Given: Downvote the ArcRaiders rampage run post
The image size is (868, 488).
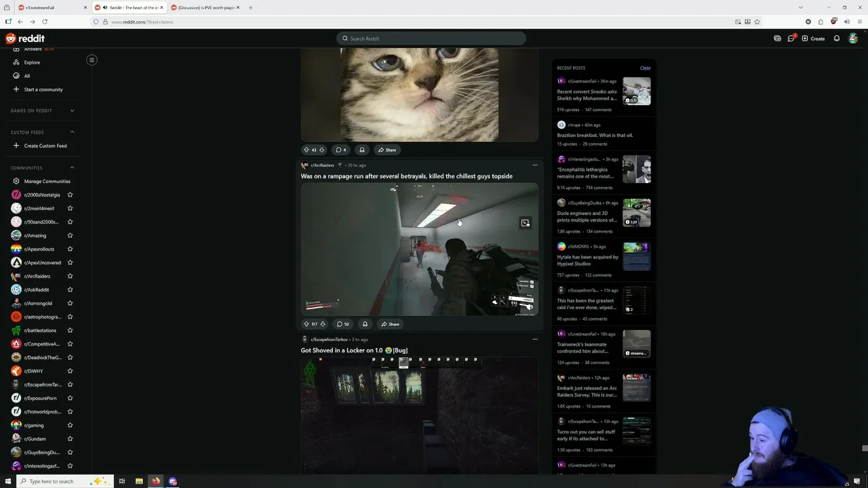Looking at the screenshot, I should (x=322, y=324).
